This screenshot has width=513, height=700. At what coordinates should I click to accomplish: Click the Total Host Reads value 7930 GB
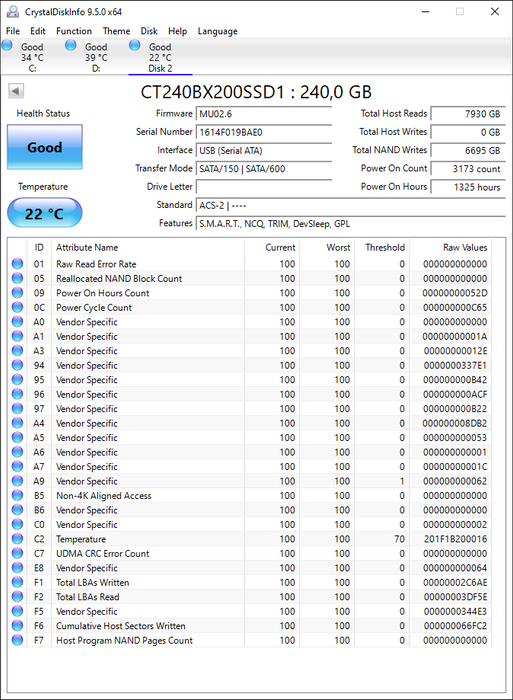click(468, 114)
